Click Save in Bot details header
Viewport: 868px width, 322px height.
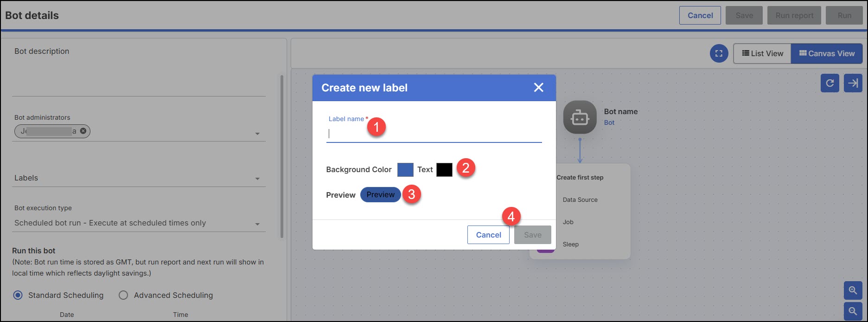coord(744,15)
